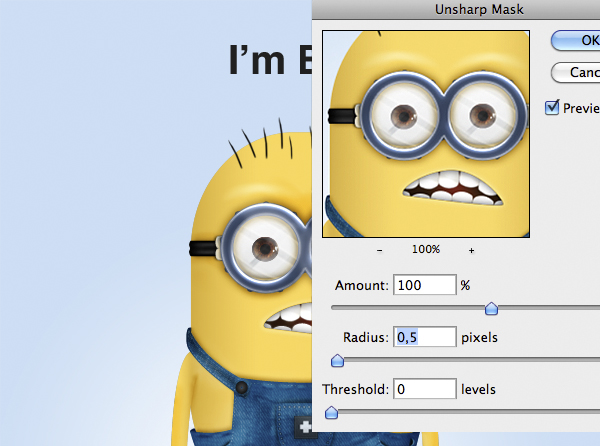Click the zoom out minus icon
The height and width of the screenshot is (446, 600).
pos(381,250)
